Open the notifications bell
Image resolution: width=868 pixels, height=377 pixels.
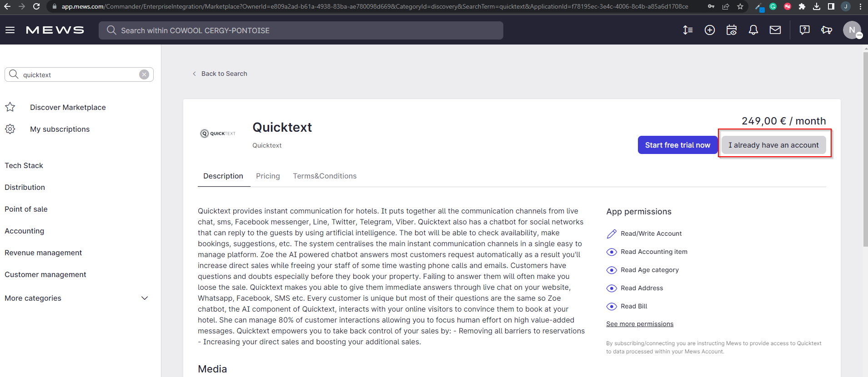click(x=753, y=30)
